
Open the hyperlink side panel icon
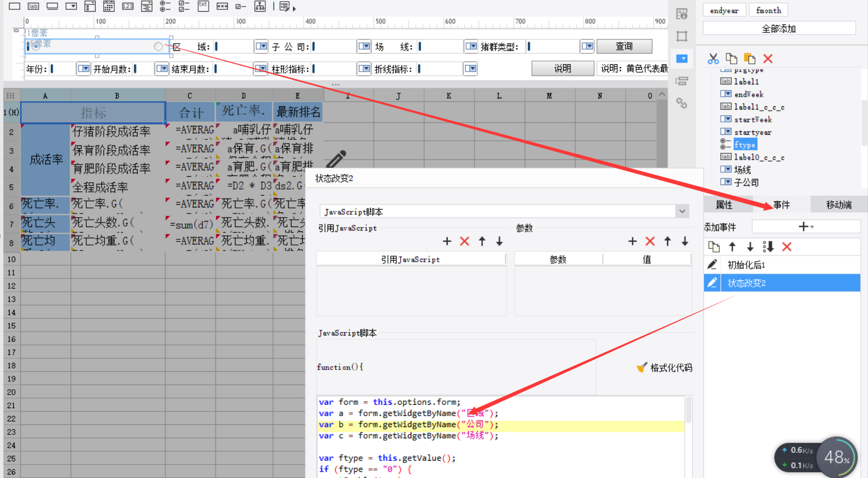click(x=682, y=103)
